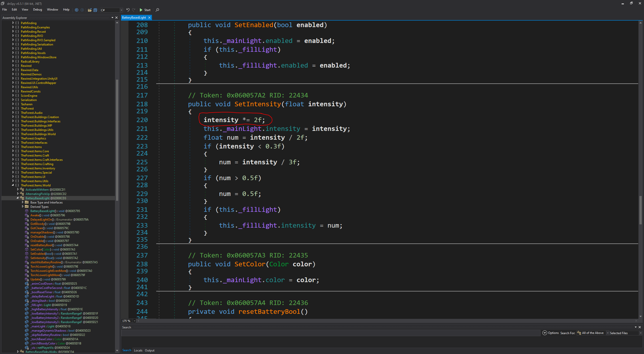Expand the TheForest.Items.UI namespace
This screenshot has width=644, height=354.
[13, 177]
